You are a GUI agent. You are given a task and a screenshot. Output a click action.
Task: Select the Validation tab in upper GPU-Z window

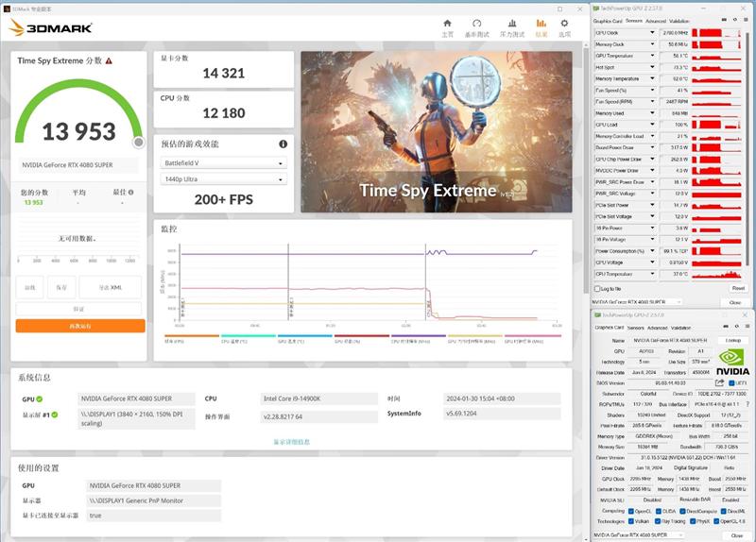click(x=679, y=21)
